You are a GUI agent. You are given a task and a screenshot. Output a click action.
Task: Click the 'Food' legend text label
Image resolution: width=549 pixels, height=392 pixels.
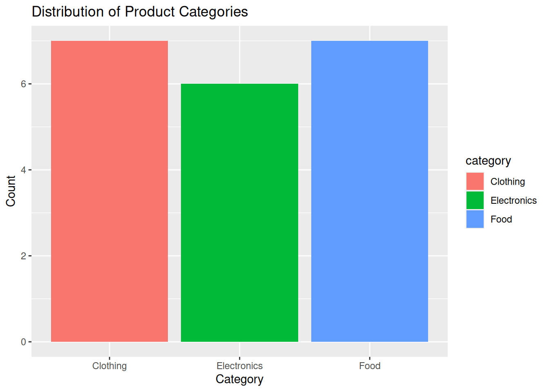coord(501,219)
